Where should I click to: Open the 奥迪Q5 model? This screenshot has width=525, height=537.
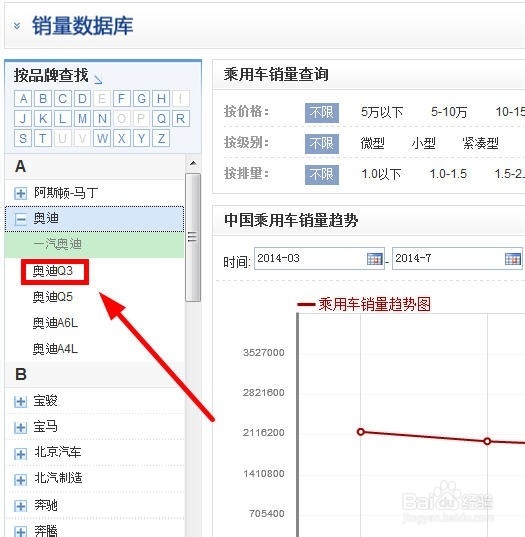click(x=53, y=297)
